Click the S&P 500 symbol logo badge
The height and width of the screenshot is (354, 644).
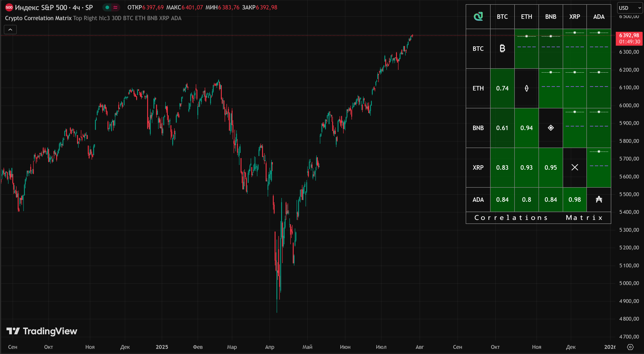(x=9, y=7)
